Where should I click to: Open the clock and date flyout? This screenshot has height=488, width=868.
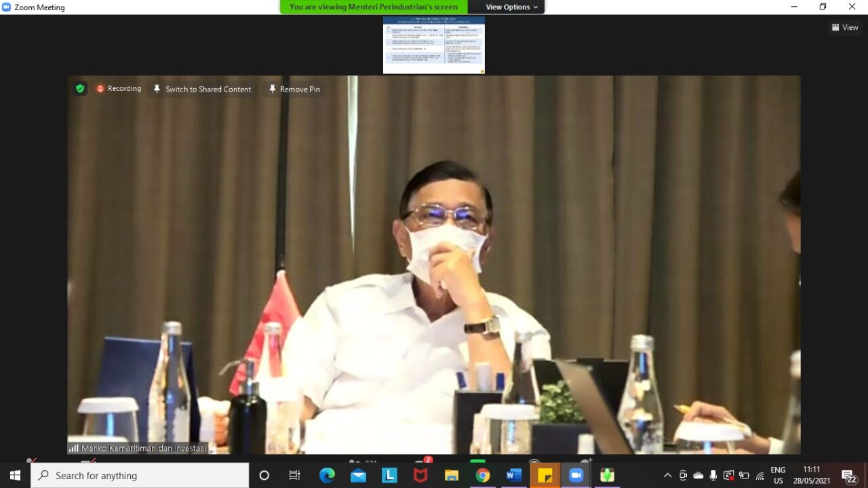pos(812,476)
